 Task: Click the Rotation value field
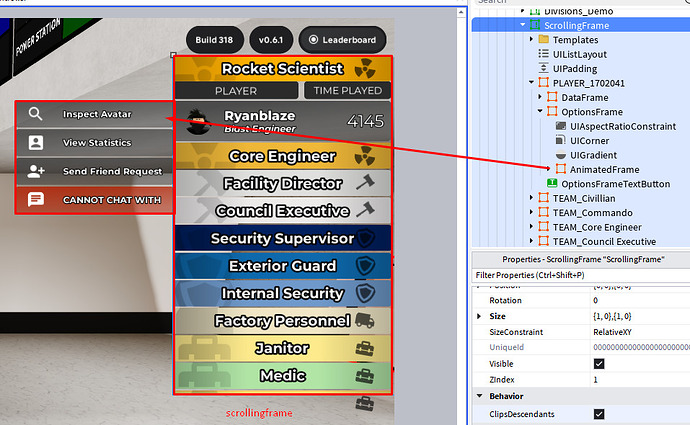pyautogui.click(x=640, y=300)
